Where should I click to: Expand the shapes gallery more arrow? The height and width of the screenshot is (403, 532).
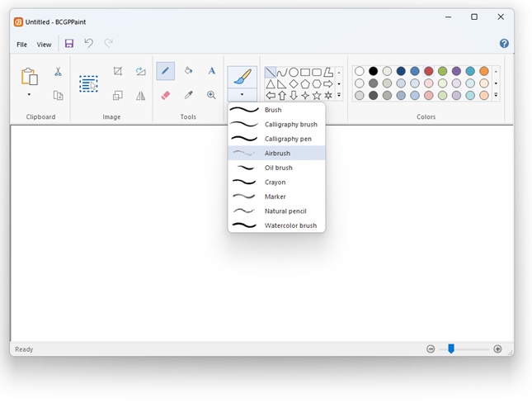pyautogui.click(x=339, y=95)
